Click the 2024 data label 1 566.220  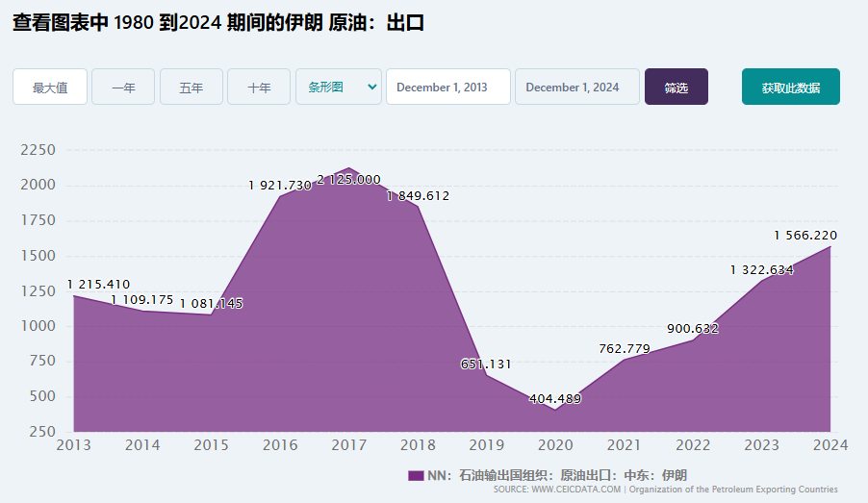pos(805,236)
